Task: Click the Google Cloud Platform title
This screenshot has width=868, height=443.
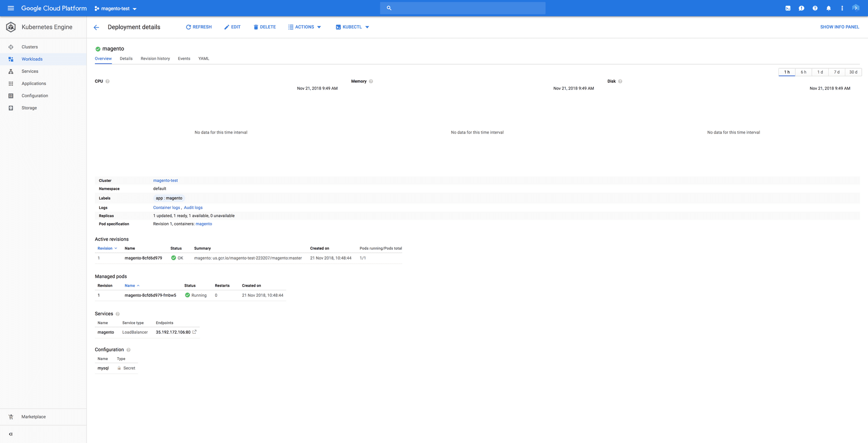Action: pos(54,8)
